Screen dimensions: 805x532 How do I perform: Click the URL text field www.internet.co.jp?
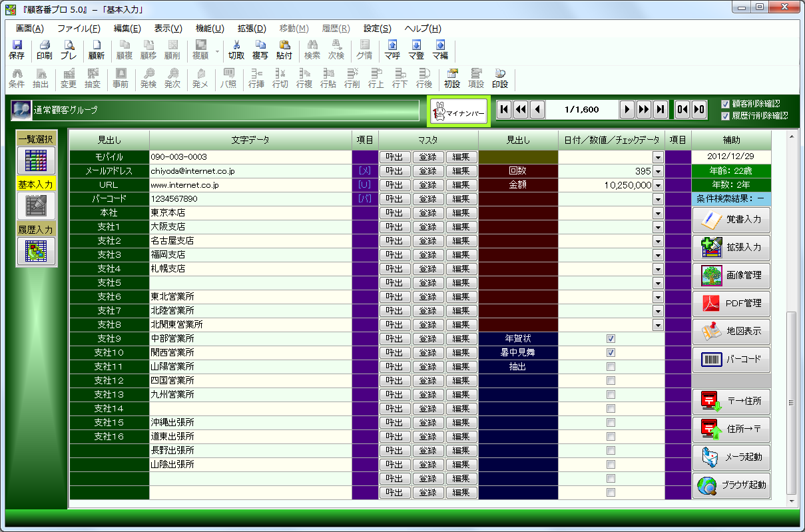tap(251, 185)
